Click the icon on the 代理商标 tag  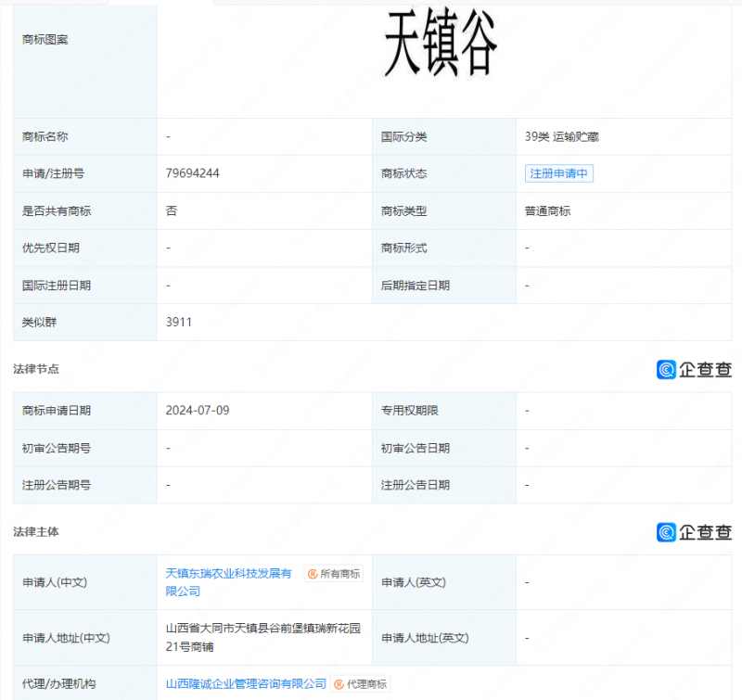(339, 684)
